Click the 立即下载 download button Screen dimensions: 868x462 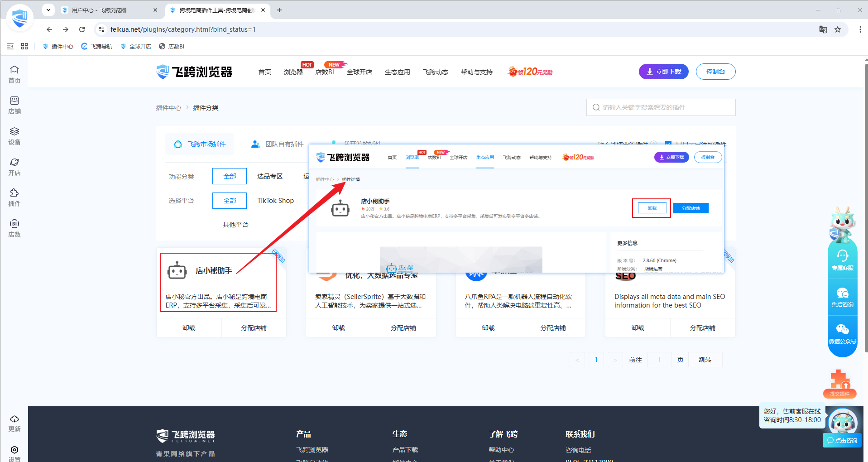click(663, 72)
